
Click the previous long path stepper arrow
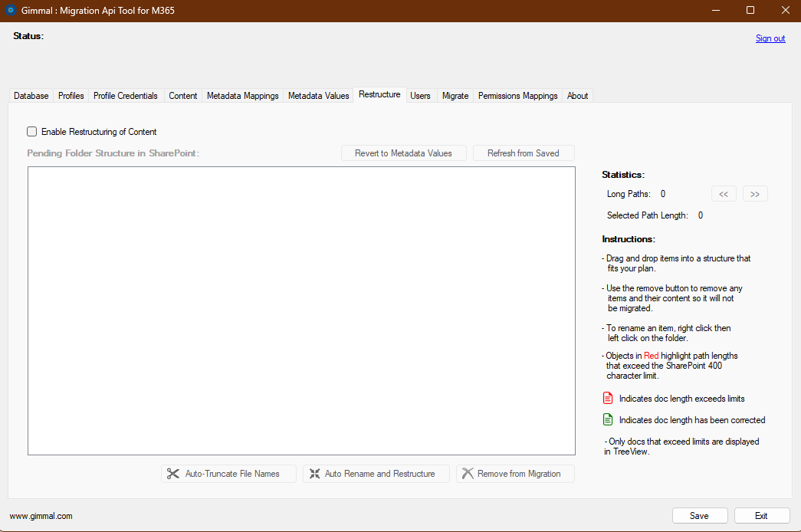[724, 193]
